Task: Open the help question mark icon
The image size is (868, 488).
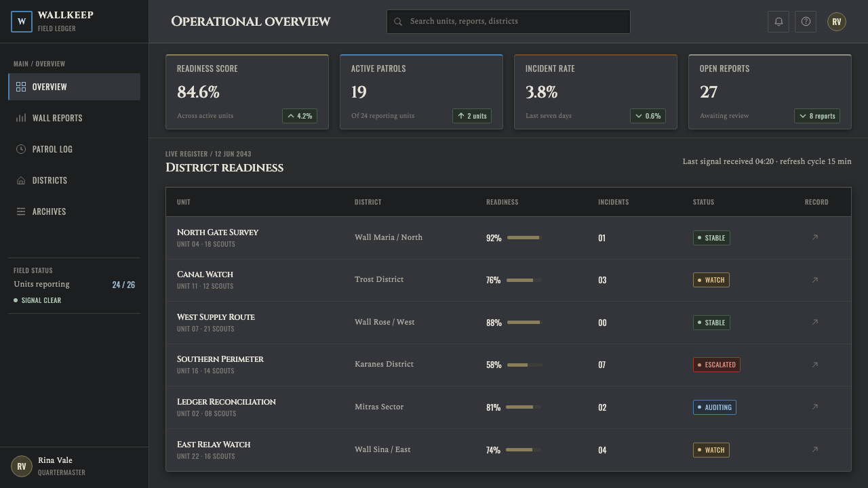Action: click(x=806, y=22)
